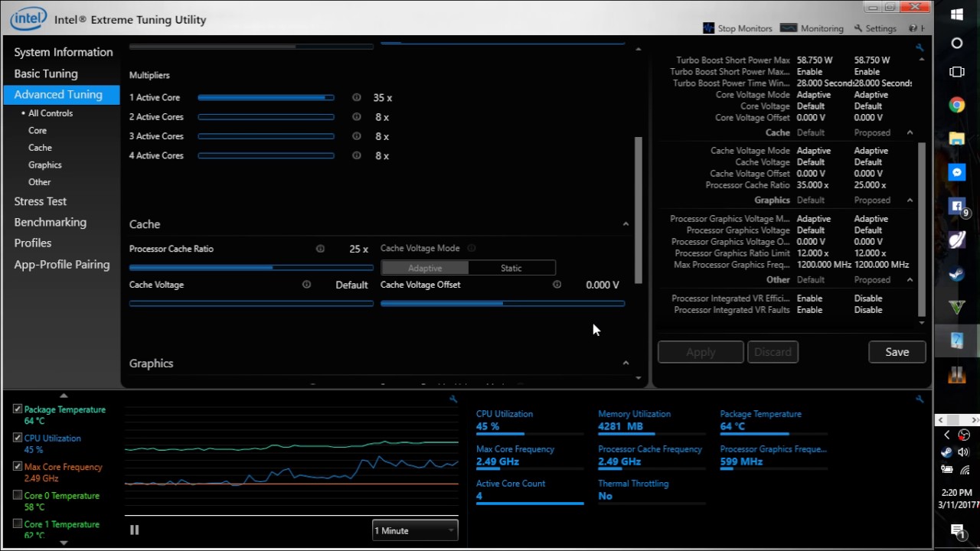Open Stress Test section
Screen dimensions: 980x551
41,201
